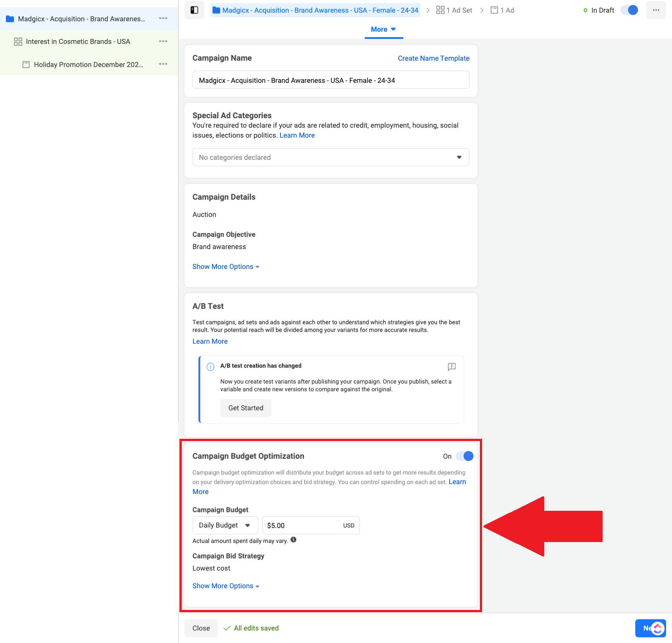The width and height of the screenshot is (672, 643).
Task: Click the Get Started button
Action: 246,408
